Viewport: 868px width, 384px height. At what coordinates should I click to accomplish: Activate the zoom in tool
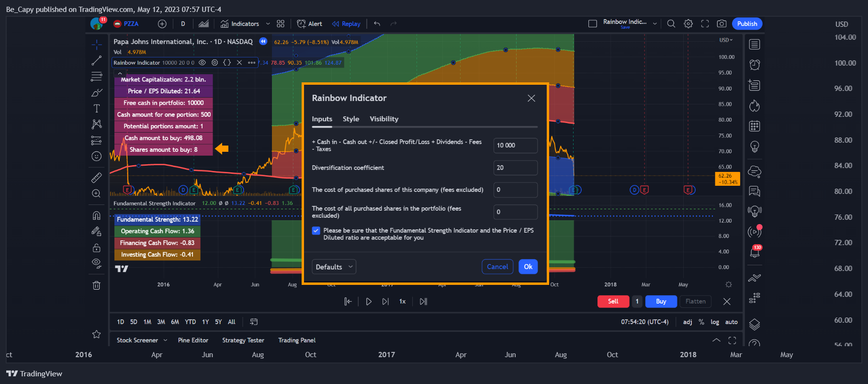97,193
